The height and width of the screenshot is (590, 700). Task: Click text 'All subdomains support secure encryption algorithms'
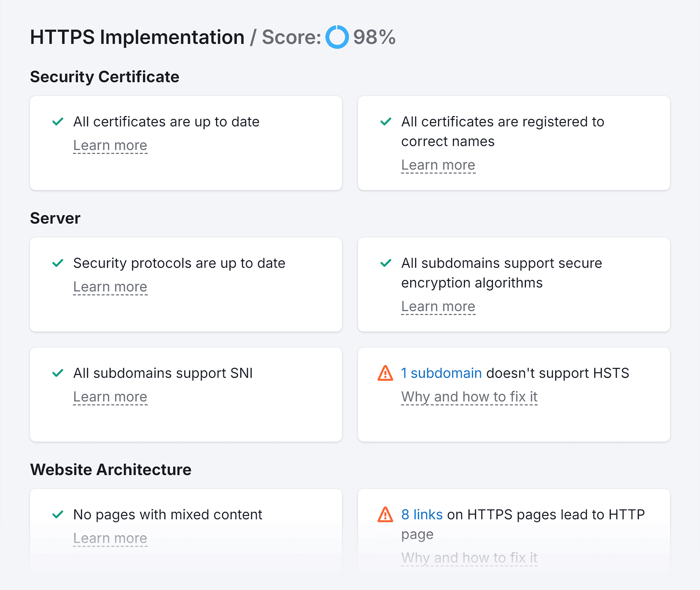pos(502,273)
